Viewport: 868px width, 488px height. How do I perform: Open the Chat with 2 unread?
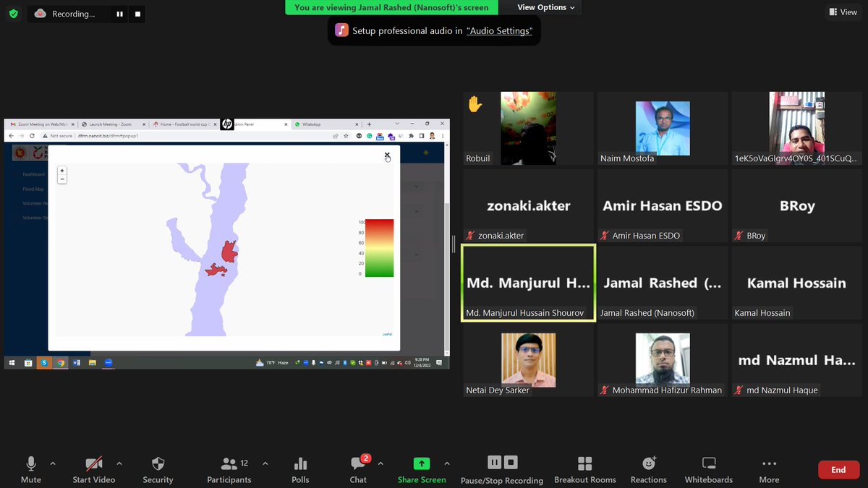(358, 469)
